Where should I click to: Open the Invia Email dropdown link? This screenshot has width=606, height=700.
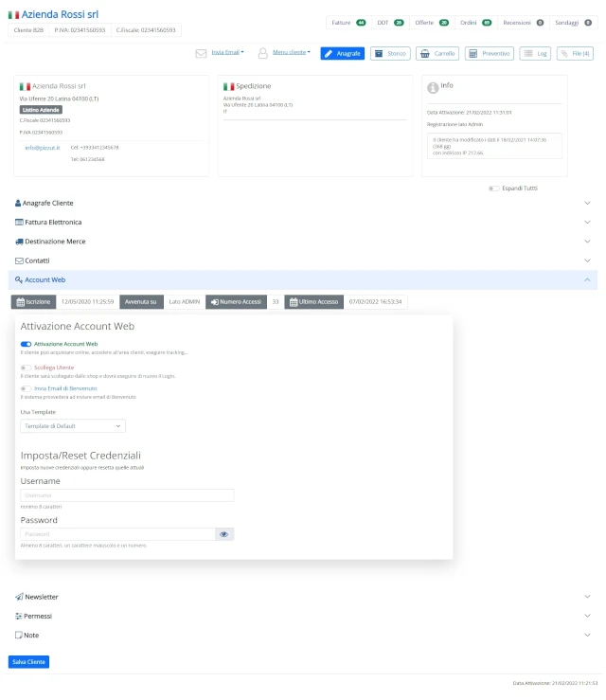(x=227, y=52)
